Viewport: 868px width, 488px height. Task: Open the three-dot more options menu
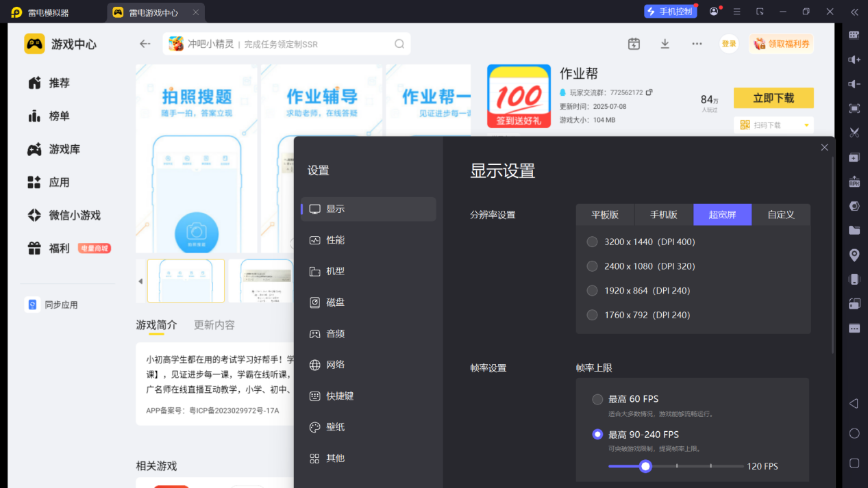point(697,44)
